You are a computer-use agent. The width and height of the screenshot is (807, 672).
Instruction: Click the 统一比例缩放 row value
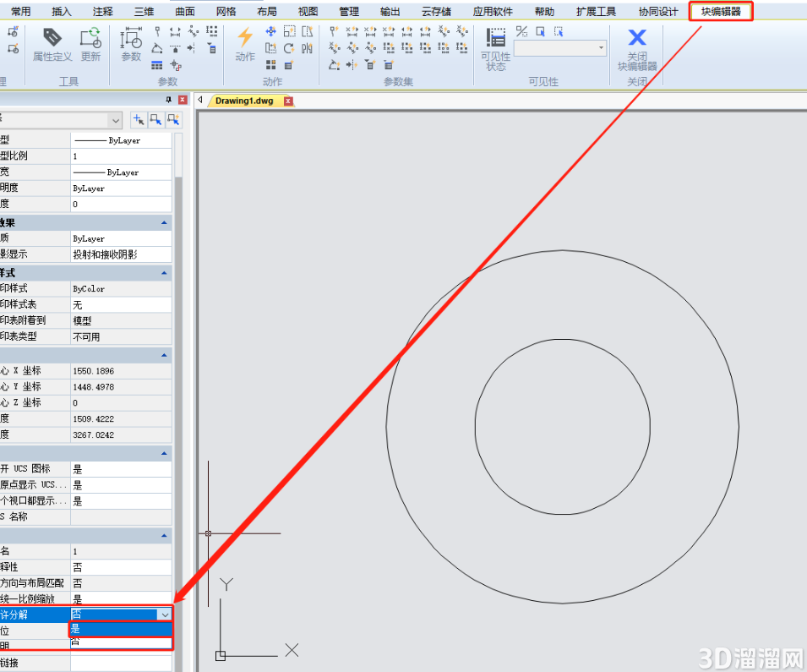pos(121,598)
